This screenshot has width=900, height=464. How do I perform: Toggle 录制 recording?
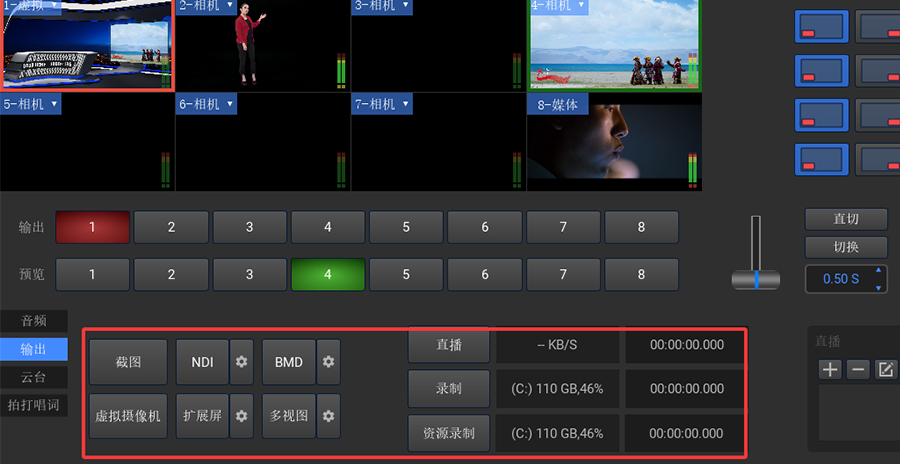448,388
